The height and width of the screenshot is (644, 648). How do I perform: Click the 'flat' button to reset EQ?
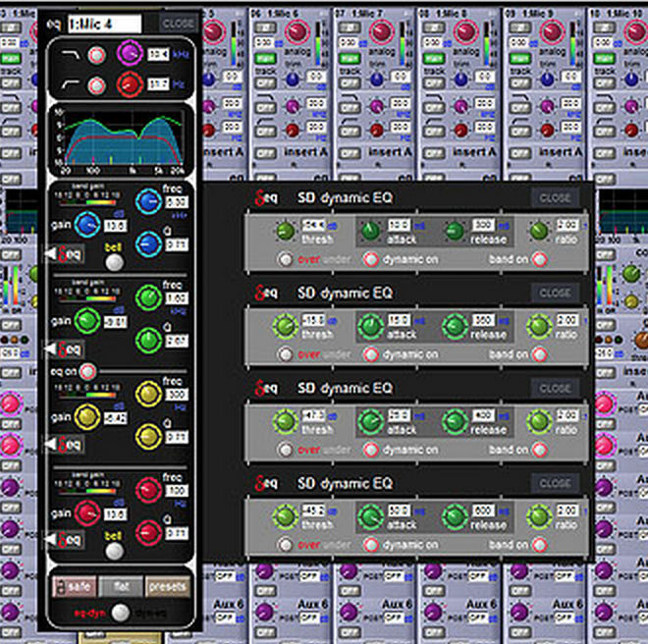(x=121, y=586)
